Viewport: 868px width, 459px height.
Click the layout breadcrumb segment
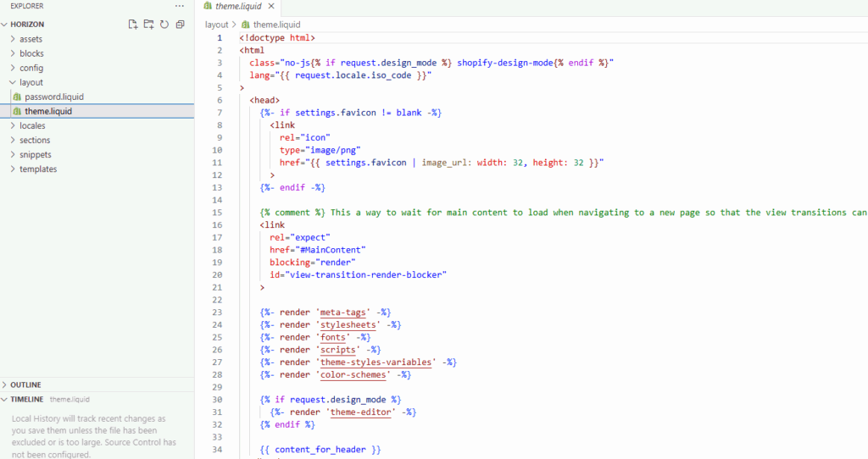217,25
